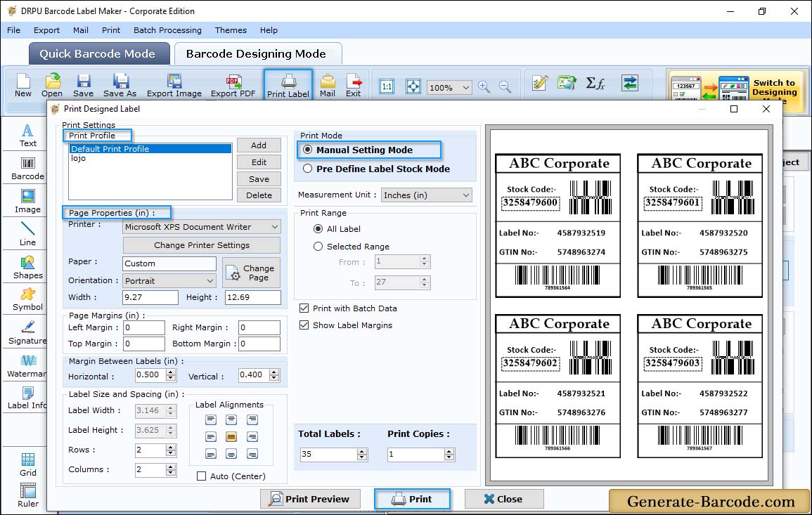Increase Print Copies spinner value

tap(449, 451)
